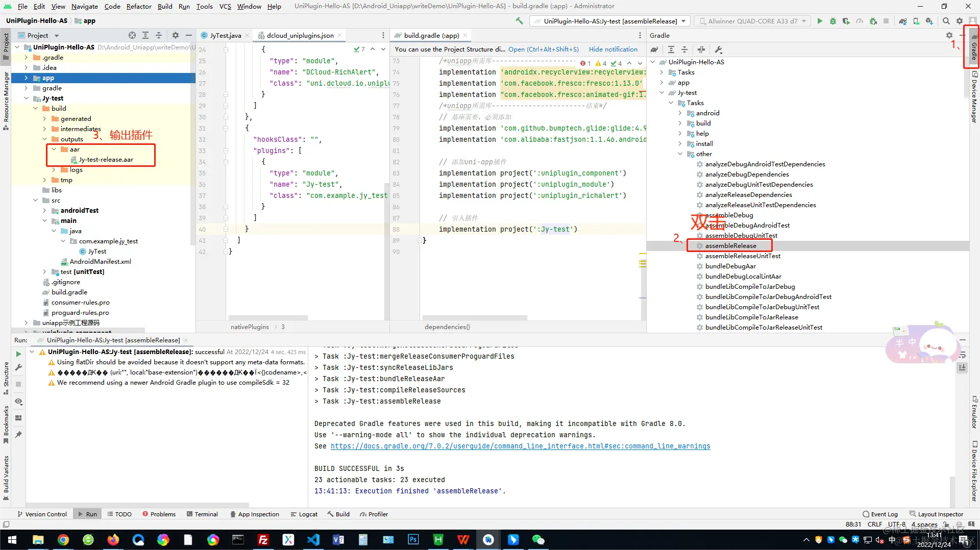980x550 pixels.
Task: Click the Debug app bug icon
Action: pos(833,21)
